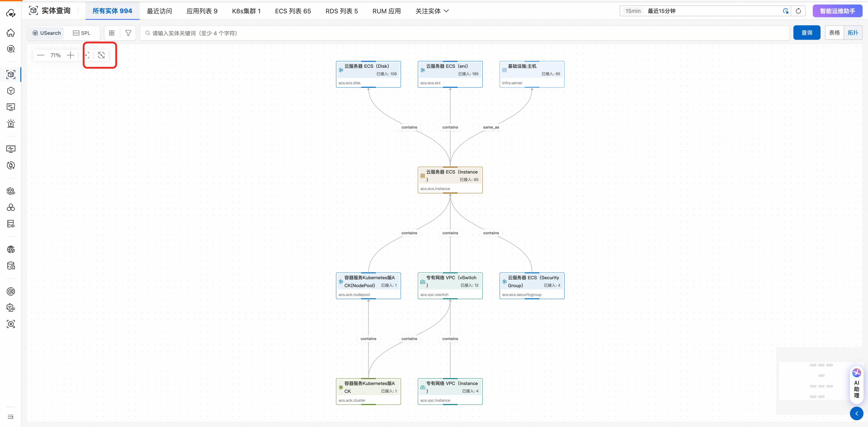Collapse panel with blue chevron button
The height and width of the screenshot is (427, 868).
pyautogui.click(x=856, y=413)
